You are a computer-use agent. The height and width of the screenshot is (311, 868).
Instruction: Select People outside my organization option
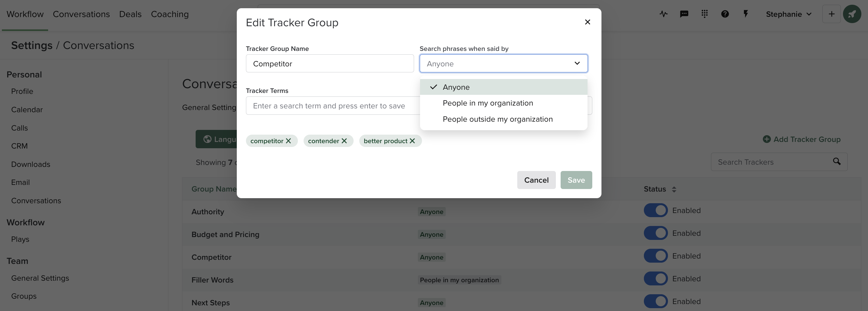(x=497, y=119)
